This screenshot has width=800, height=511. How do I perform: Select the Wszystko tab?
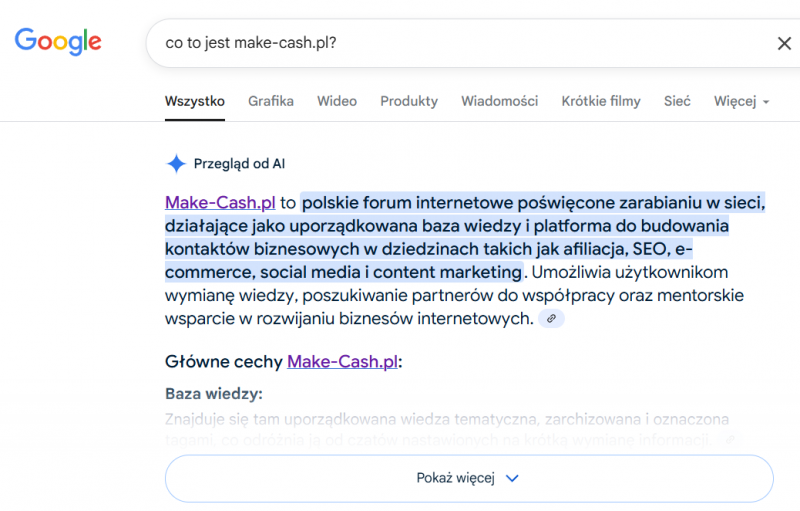(195, 101)
